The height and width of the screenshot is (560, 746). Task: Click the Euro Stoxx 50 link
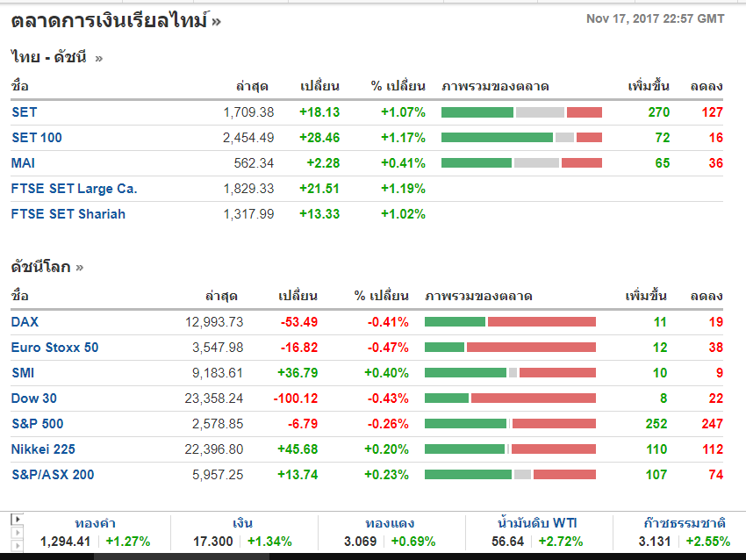(x=54, y=347)
